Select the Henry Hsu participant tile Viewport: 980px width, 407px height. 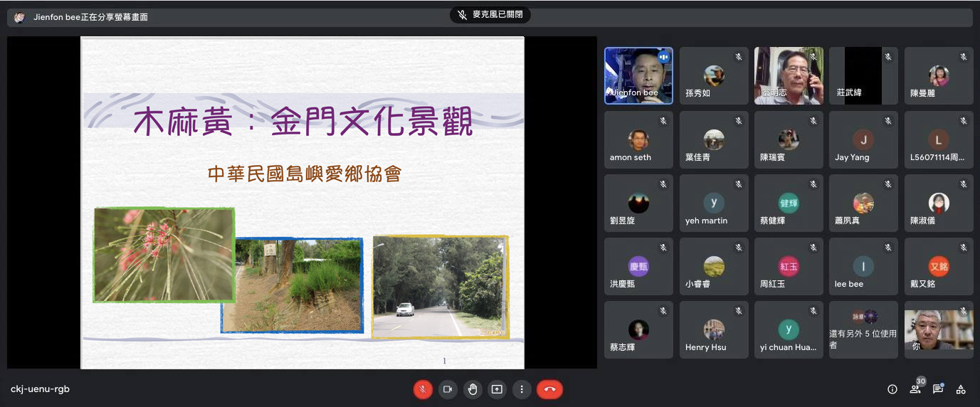714,329
